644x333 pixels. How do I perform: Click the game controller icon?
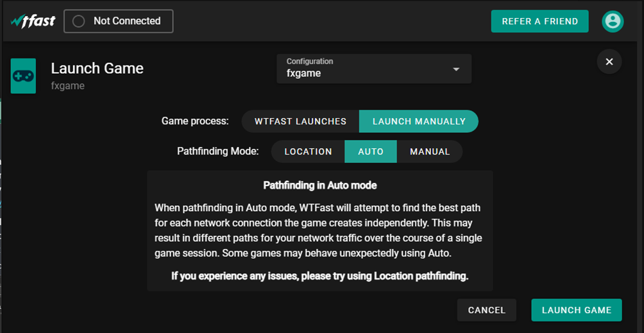24,76
